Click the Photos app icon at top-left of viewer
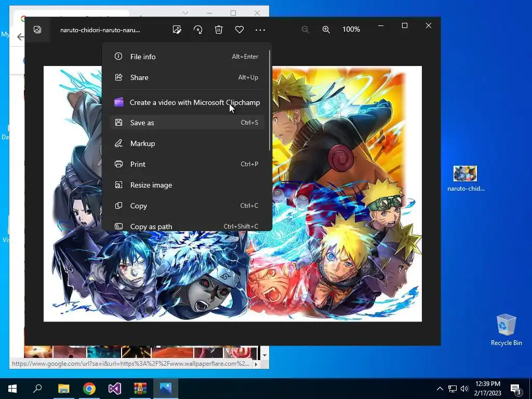 click(x=37, y=30)
